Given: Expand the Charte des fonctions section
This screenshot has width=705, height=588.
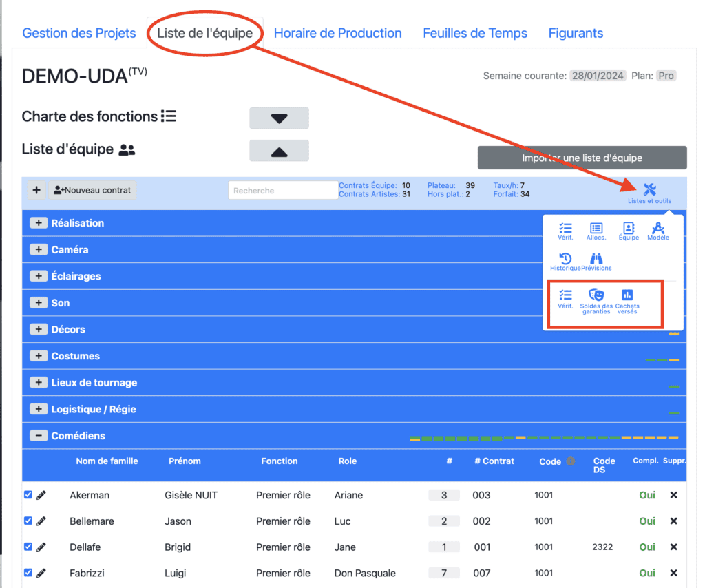Looking at the screenshot, I should 279,118.
